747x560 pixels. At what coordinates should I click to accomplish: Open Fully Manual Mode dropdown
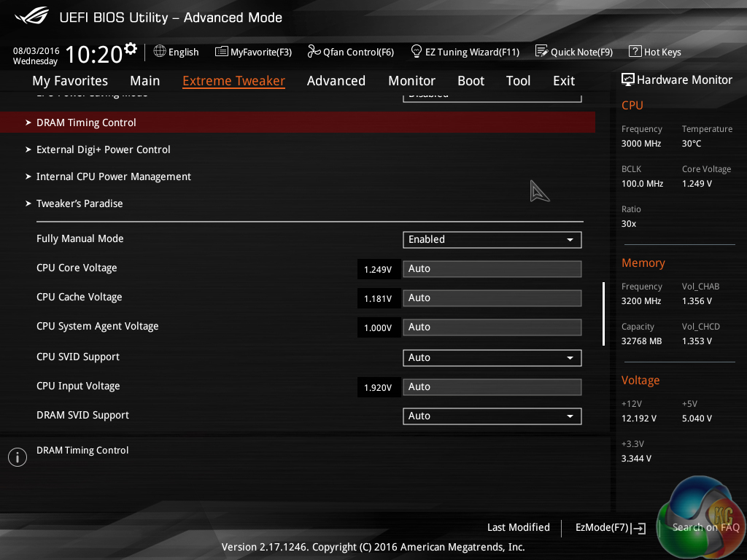pos(492,239)
